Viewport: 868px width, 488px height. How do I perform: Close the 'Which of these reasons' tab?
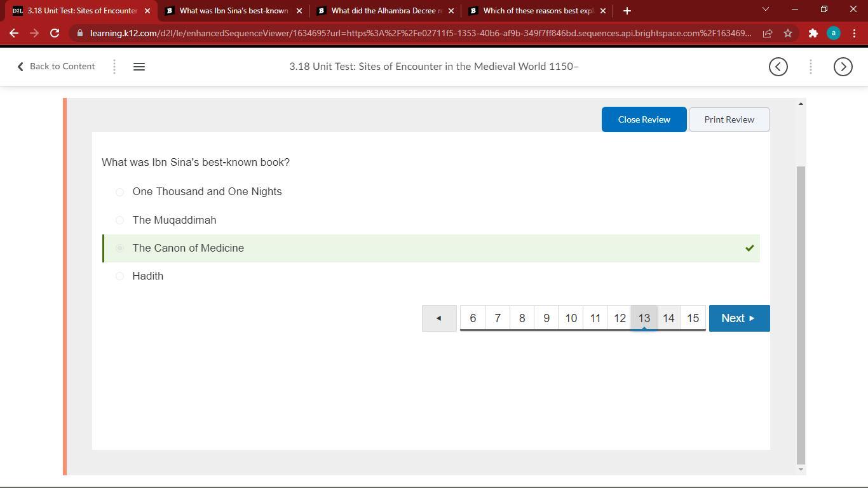[x=603, y=11]
